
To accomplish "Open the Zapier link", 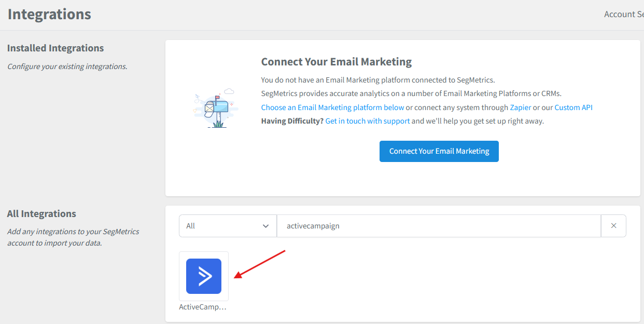I will [521, 107].
